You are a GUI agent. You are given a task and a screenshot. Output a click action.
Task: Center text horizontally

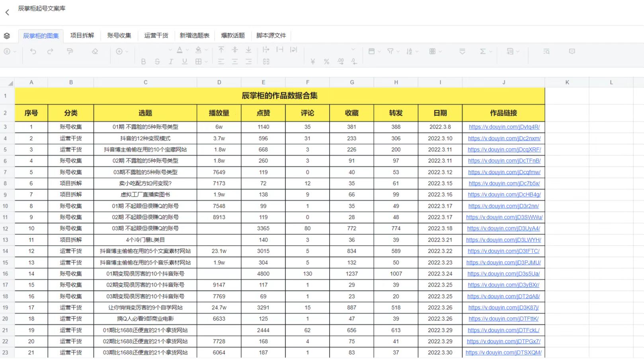[x=235, y=62]
